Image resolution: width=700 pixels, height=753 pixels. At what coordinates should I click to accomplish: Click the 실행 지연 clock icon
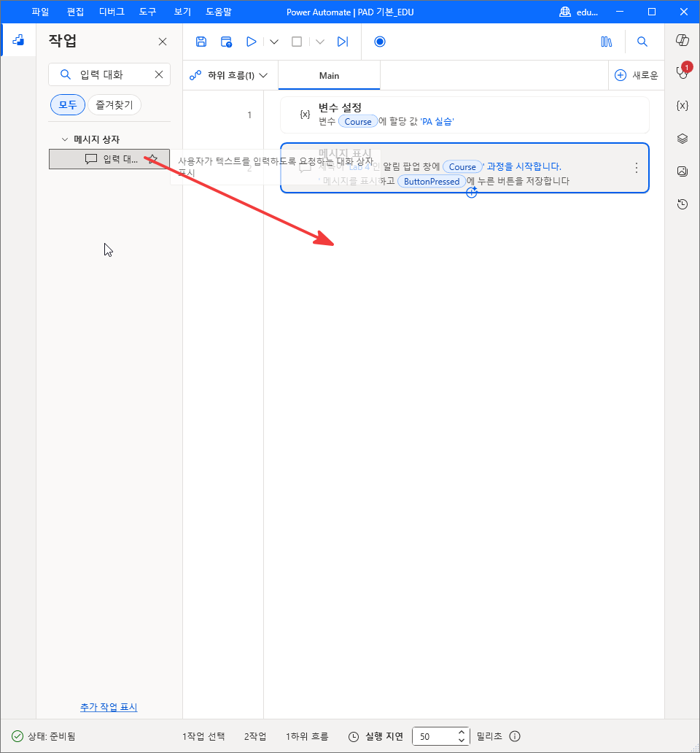pyautogui.click(x=354, y=737)
